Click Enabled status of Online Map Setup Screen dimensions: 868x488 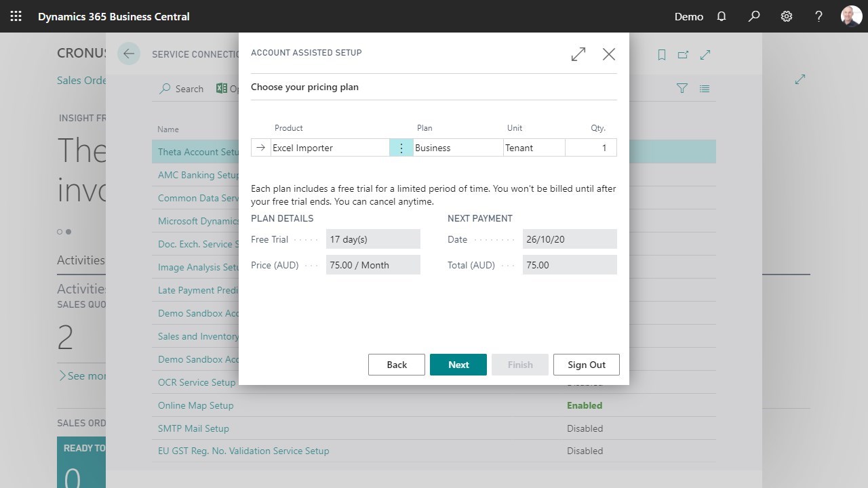[585, 405]
